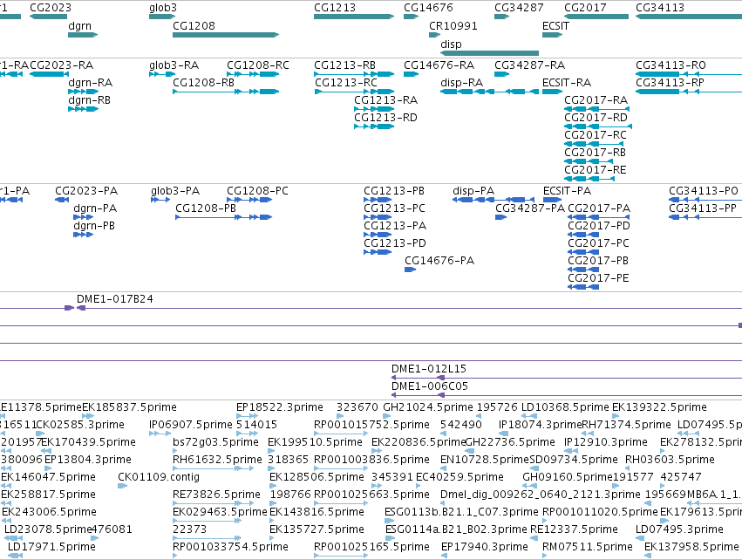Click the CG14676-PA protein label
The image size is (742, 560).
[439, 260]
